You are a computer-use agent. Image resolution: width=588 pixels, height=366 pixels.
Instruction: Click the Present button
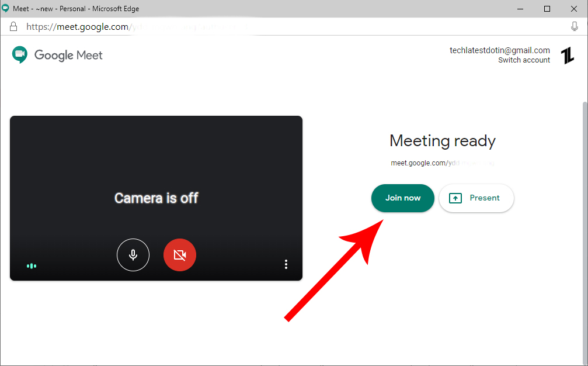[476, 198]
